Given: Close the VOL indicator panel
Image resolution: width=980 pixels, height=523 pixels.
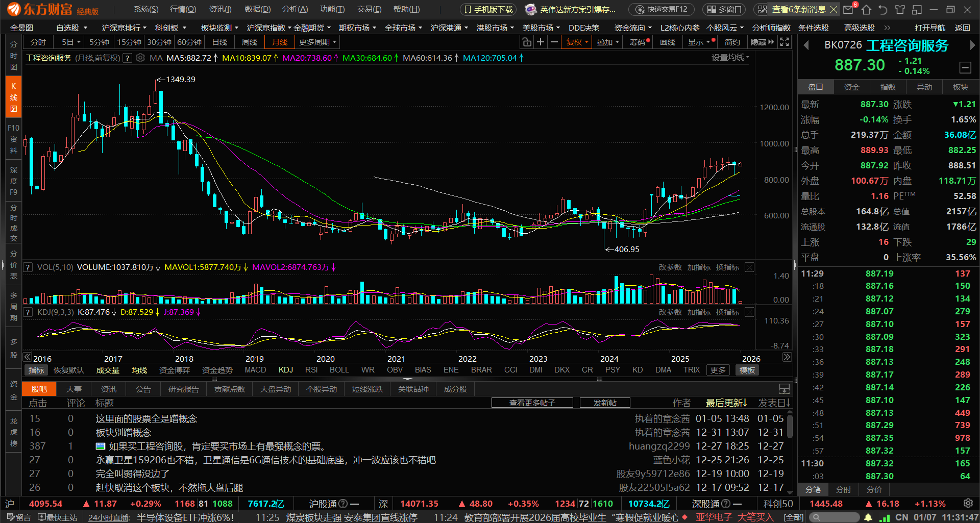Looking at the screenshot, I should pyautogui.click(x=749, y=267).
